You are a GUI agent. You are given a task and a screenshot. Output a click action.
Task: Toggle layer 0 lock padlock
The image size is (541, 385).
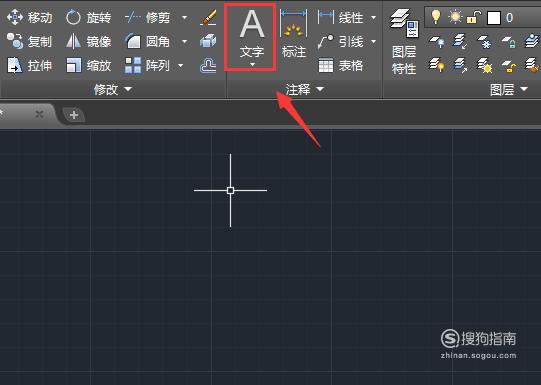pos(474,17)
